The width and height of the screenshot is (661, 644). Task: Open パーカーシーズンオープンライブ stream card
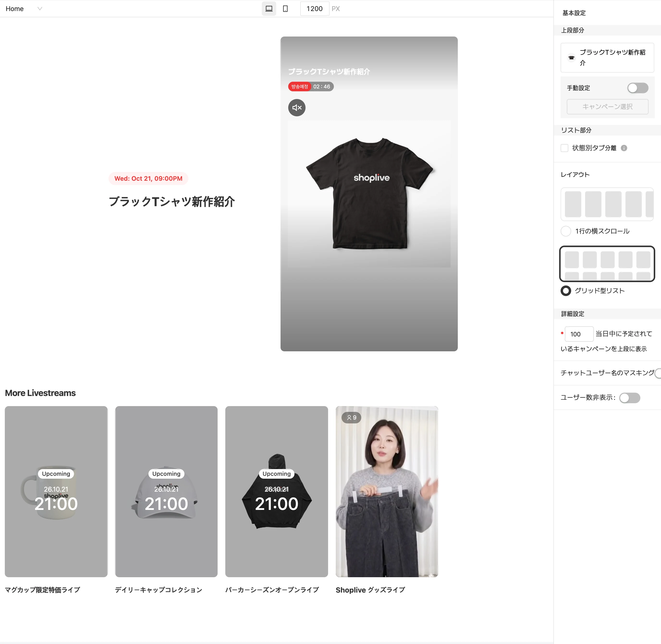click(276, 491)
